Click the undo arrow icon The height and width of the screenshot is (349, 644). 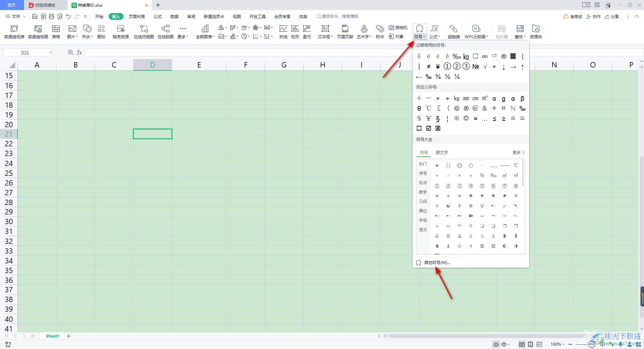click(68, 16)
